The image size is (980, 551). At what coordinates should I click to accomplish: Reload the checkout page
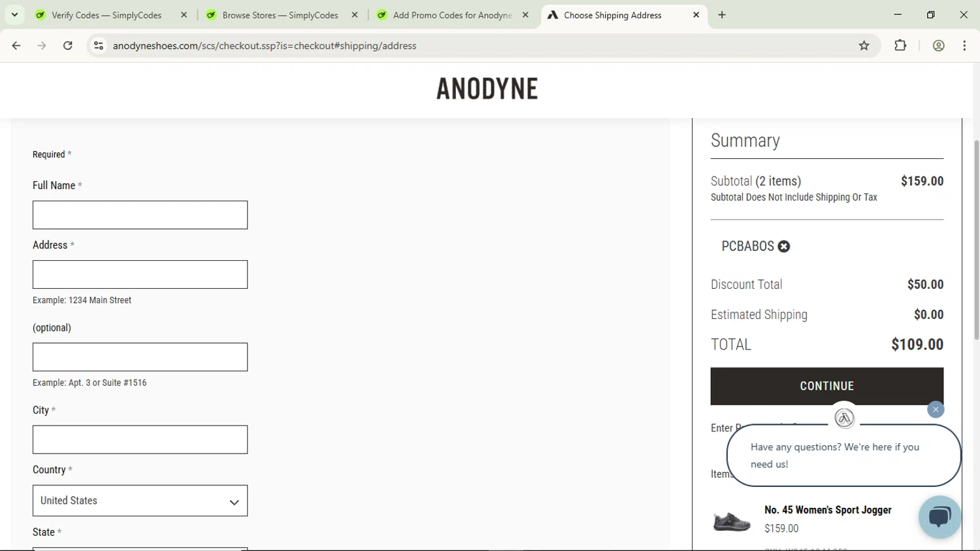(x=68, y=46)
